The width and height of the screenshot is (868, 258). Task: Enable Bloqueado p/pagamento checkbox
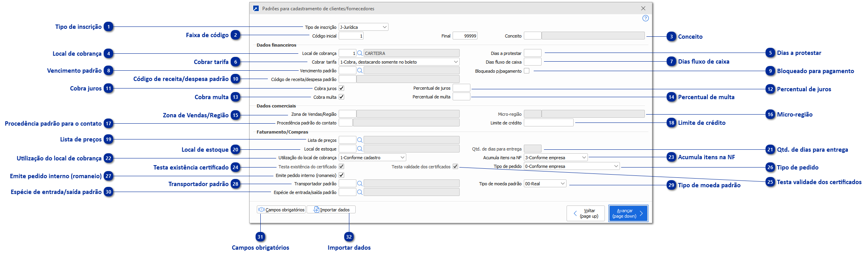tap(527, 71)
